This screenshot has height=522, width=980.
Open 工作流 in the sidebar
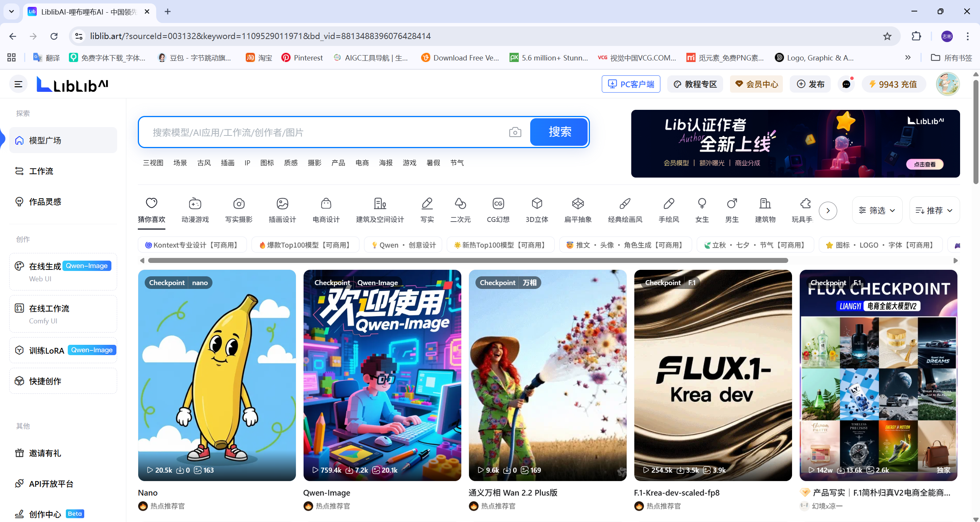[41, 171]
